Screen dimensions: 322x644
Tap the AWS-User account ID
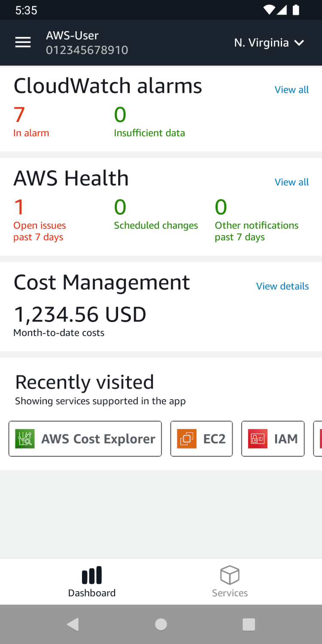pos(87,50)
